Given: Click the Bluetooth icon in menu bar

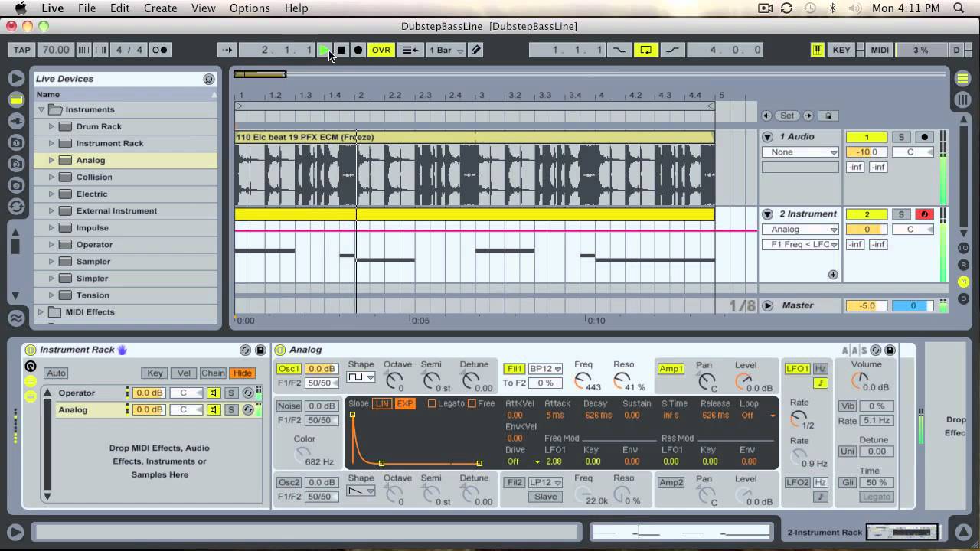Looking at the screenshot, I should [x=832, y=8].
